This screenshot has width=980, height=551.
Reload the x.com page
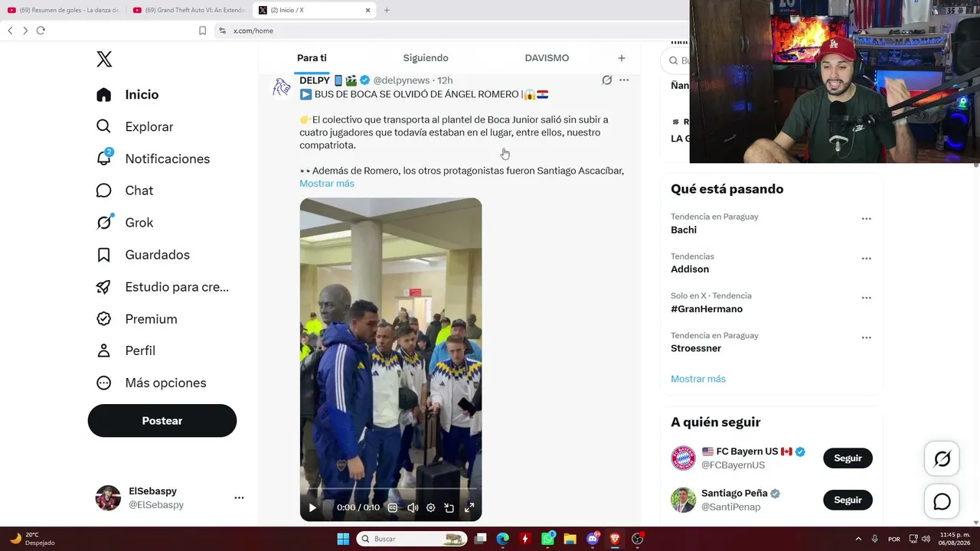pos(41,31)
